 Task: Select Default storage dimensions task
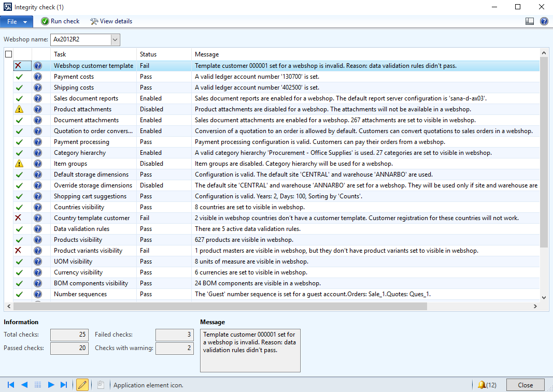point(91,174)
